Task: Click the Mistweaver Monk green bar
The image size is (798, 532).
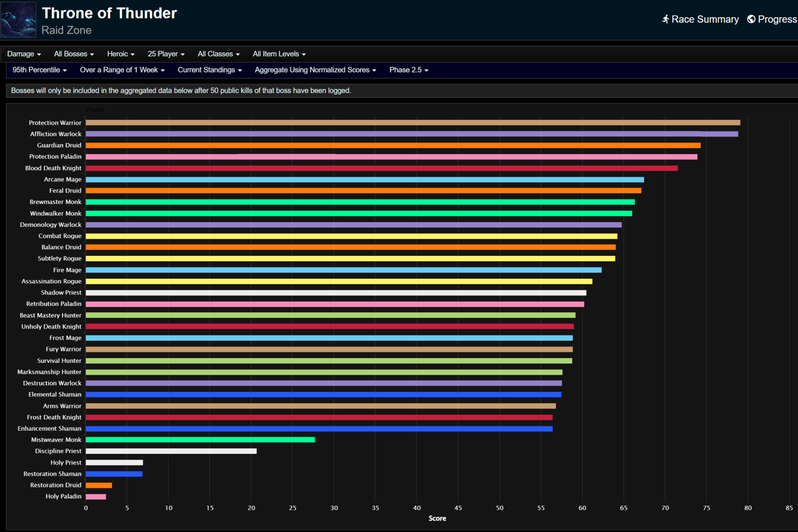Action: point(200,440)
